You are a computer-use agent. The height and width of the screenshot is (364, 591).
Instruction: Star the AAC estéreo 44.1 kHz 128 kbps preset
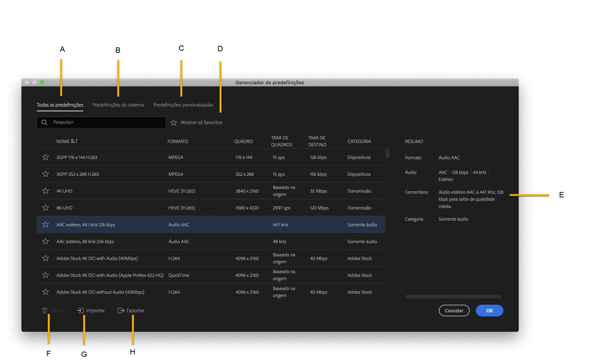click(x=46, y=224)
